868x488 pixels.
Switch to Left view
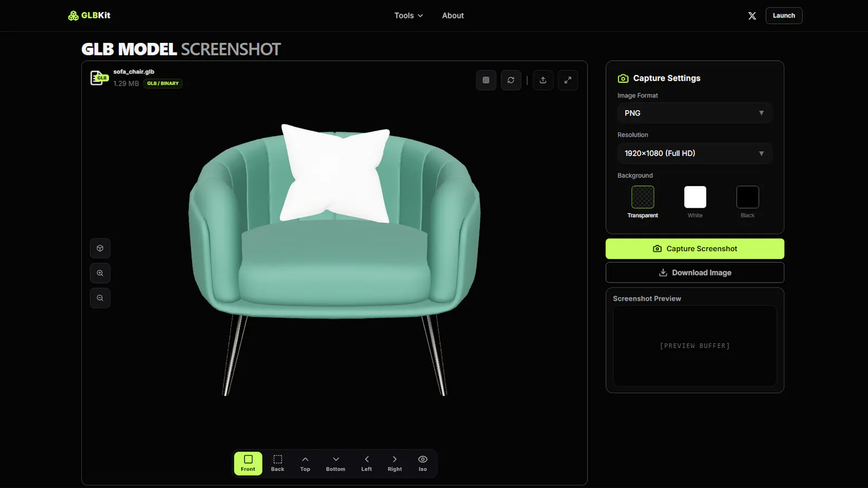click(367, 464)
